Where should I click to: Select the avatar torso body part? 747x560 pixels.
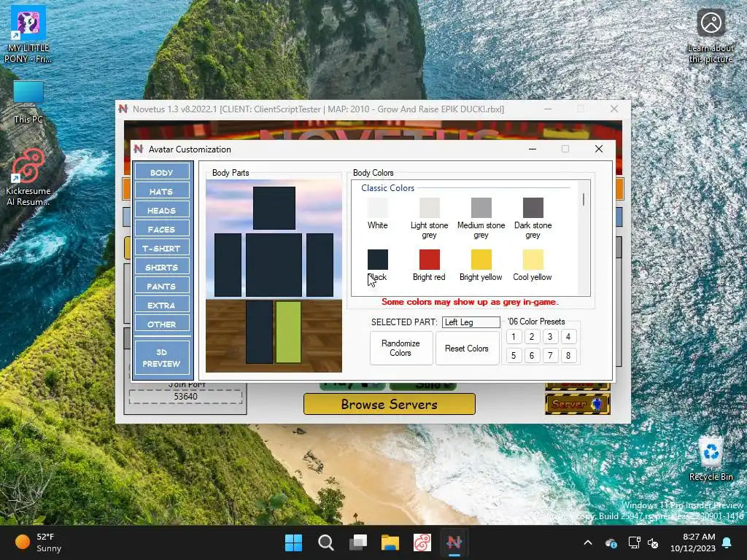[x=274, y=265]
